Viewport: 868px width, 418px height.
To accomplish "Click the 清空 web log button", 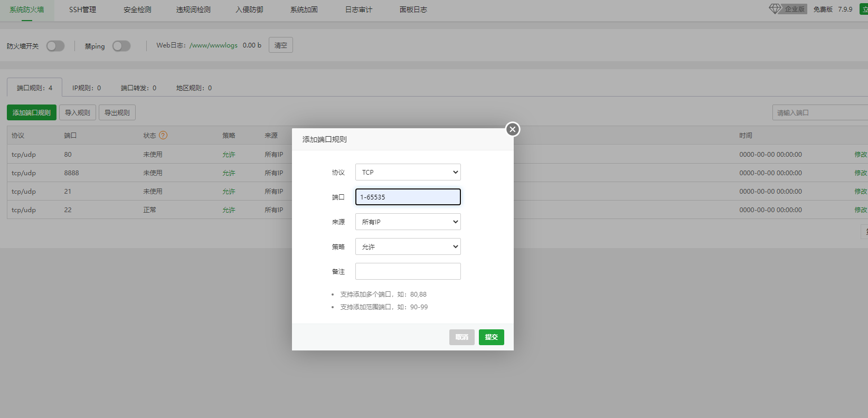I will [x=281, y=45].
